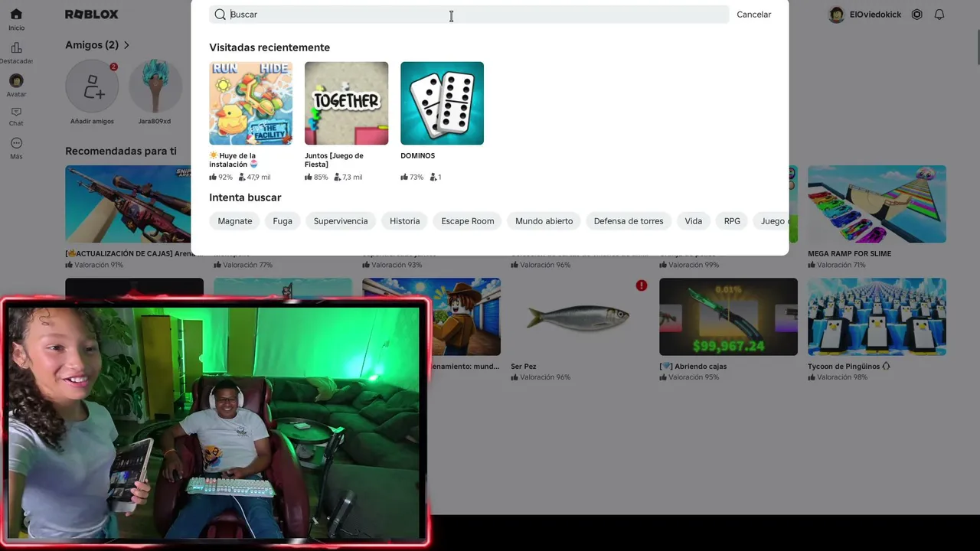Click the 7,3 mil players count
Viewport: 980px width, 551px height.
pos(348,177)
